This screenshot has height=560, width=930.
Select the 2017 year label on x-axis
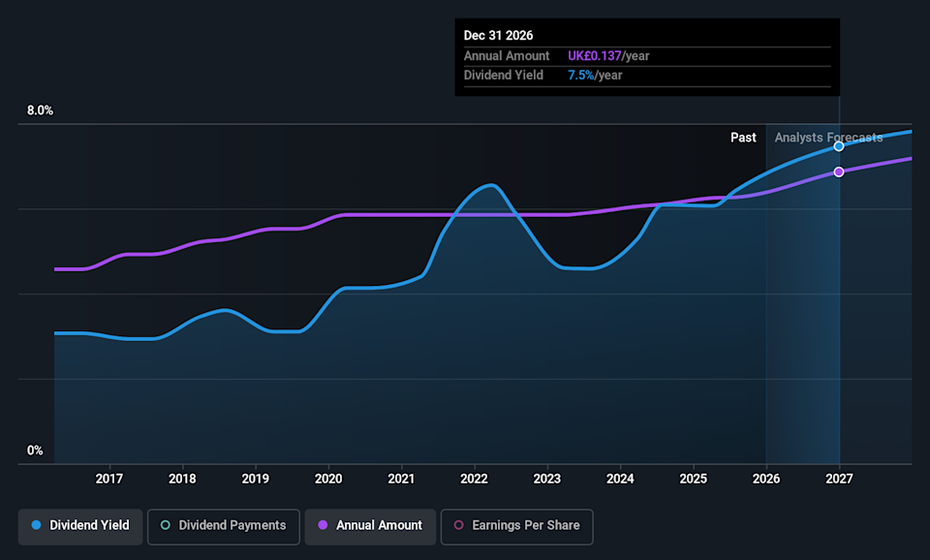click(x=109, y=478)
